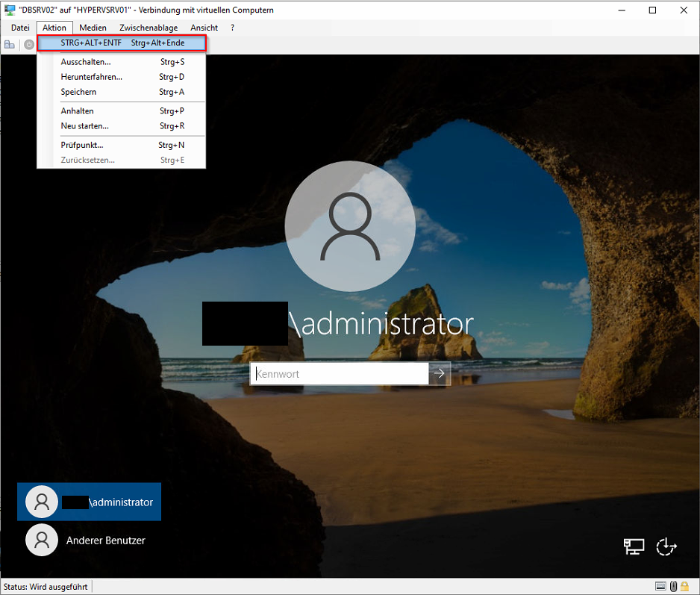Screen dimensions: 700x595
Task: Pause the VM with Anhalten
Action: 122,110
